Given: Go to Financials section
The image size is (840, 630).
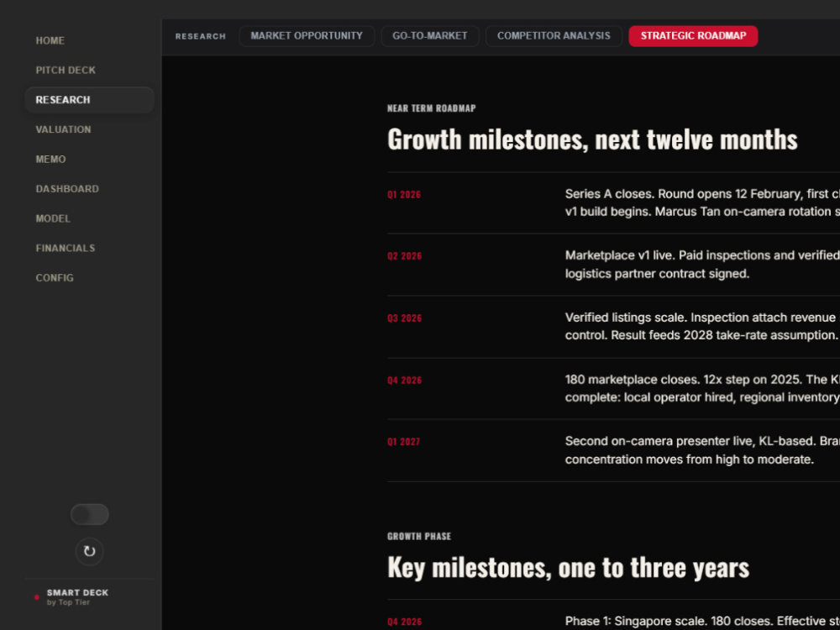Looking at the screenshot, I should pyautogui.click(x=66, y=248).
